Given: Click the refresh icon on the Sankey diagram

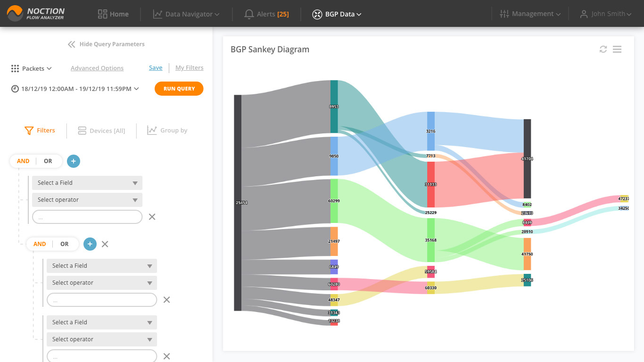Looking at the screenshot, I should tap(603, 49).
